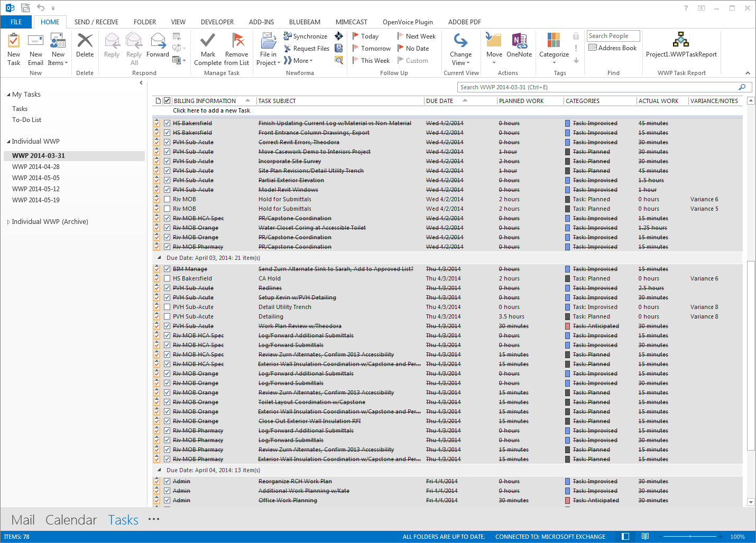Image resolution: width=756 pixels, height=543 pixels.
Task: Set flag to No Date
Action: 413,48
